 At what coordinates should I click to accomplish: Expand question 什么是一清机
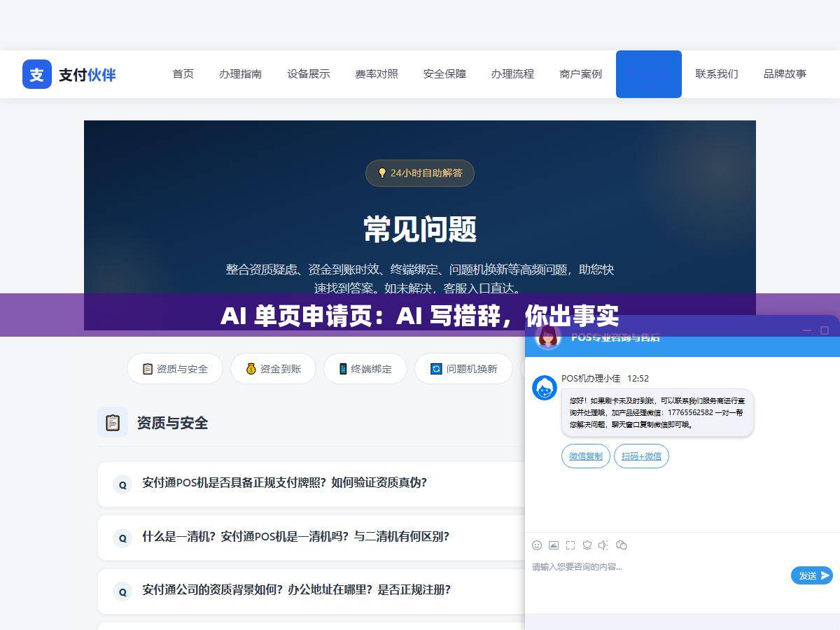tap(311, 538)
